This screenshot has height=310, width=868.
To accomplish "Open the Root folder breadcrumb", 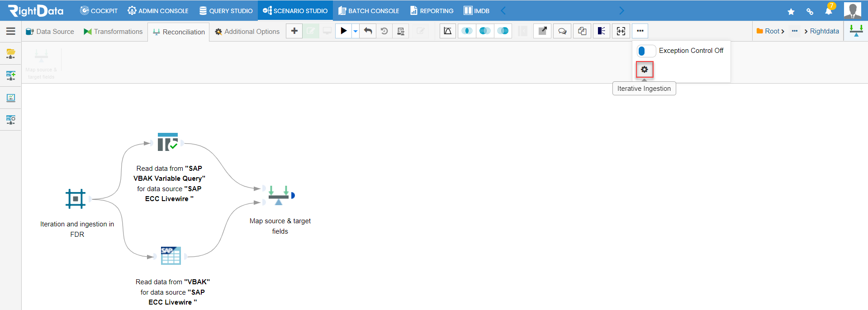I will point(770,31).
